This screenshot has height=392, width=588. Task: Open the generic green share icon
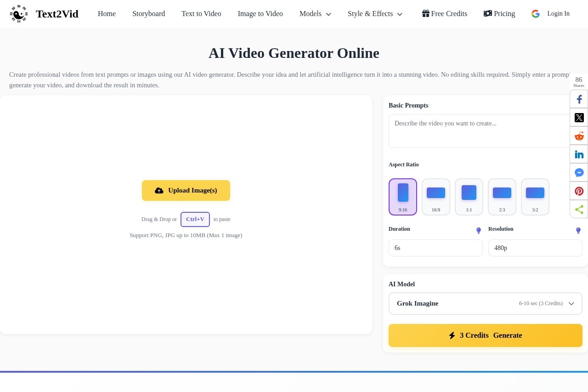[x=579, y=210]
